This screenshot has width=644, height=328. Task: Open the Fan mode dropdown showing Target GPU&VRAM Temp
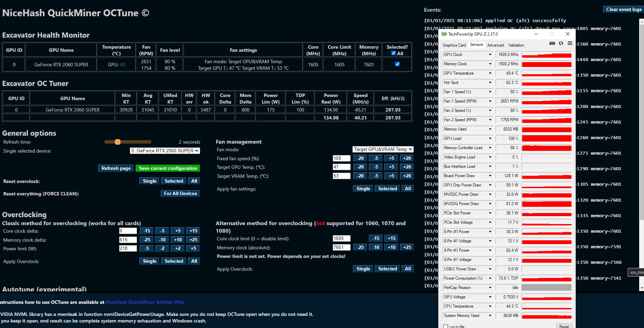382,149
